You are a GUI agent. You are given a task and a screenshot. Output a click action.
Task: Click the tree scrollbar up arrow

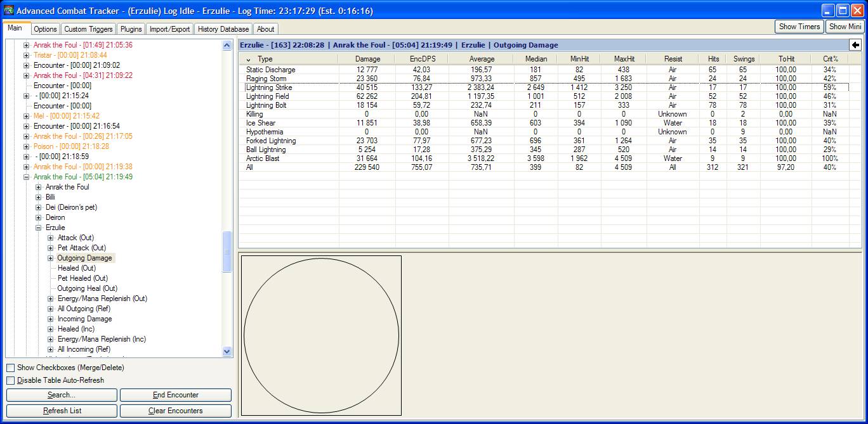coord(227,46)
